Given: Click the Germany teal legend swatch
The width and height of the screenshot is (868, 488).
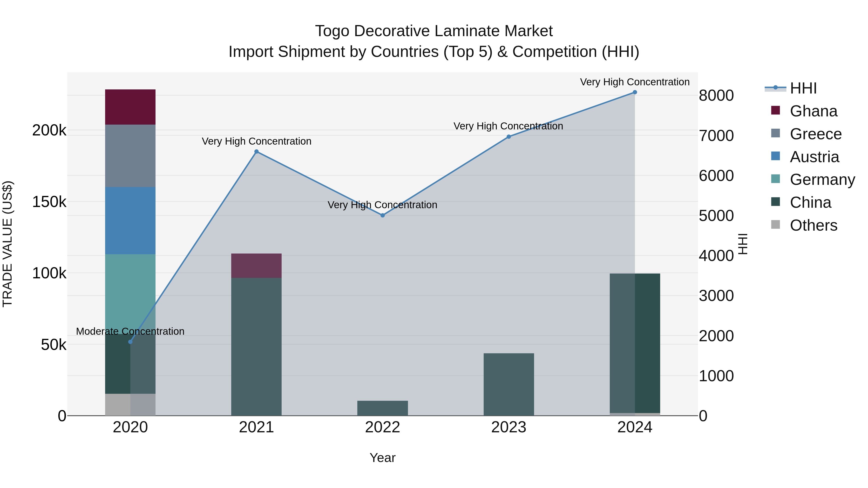Looking at the screenshot, I should tap(775, 179).
